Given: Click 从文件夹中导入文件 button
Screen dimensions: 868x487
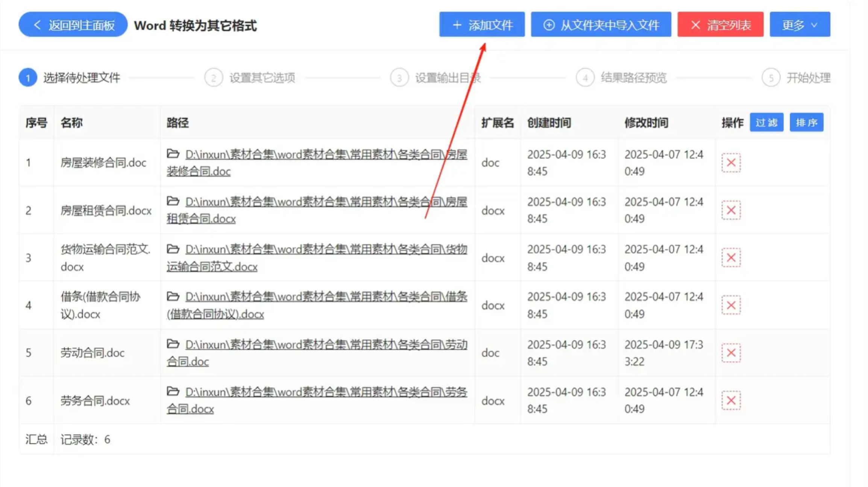Looking at the screenshot, I should coord(601,25).
